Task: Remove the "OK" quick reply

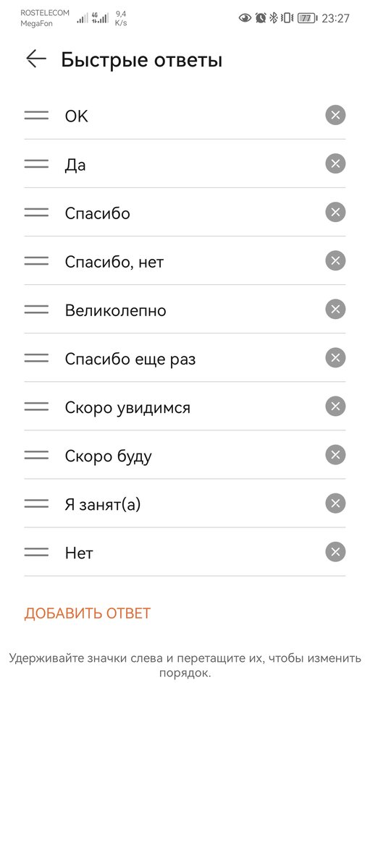Action: coord(335,115)
